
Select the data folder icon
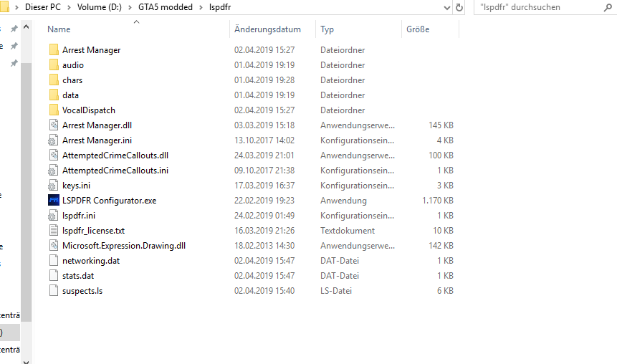[54, 95]
